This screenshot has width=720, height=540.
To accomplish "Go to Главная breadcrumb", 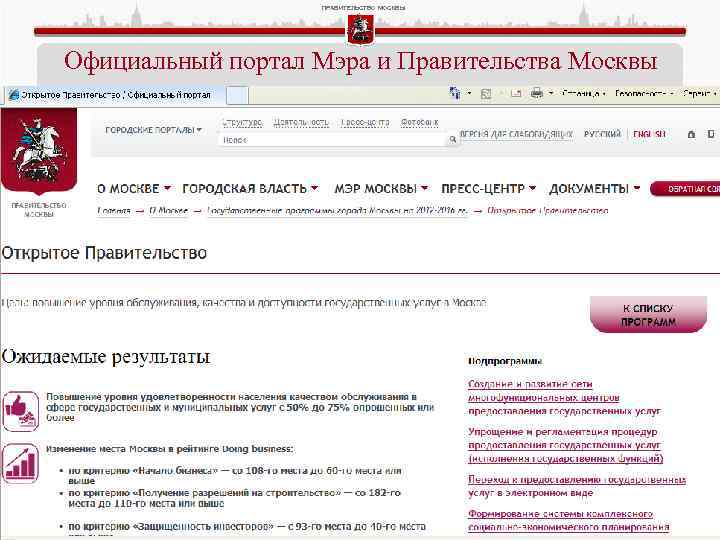I will (113, 211).
